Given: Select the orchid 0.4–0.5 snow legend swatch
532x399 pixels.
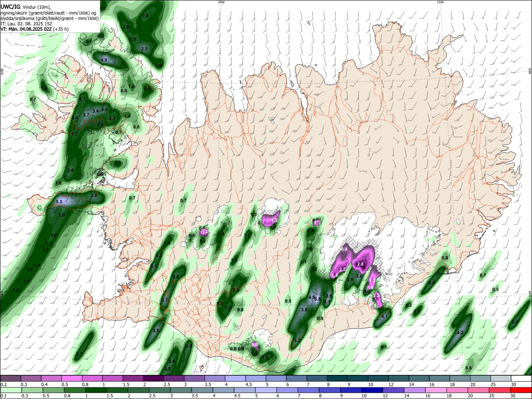Looking at the screenshot, I should (51, 379).
